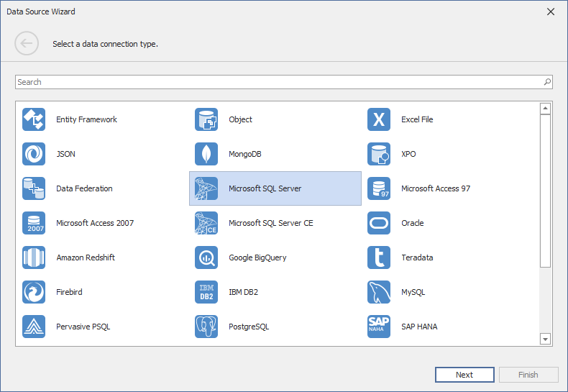Click the disabled Finish button
Screen dimensions: 568x392
click(528, 375)
